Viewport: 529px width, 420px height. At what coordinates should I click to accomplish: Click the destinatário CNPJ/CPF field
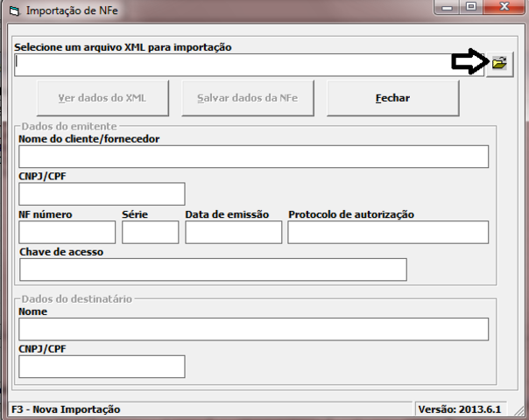point(102,366)
